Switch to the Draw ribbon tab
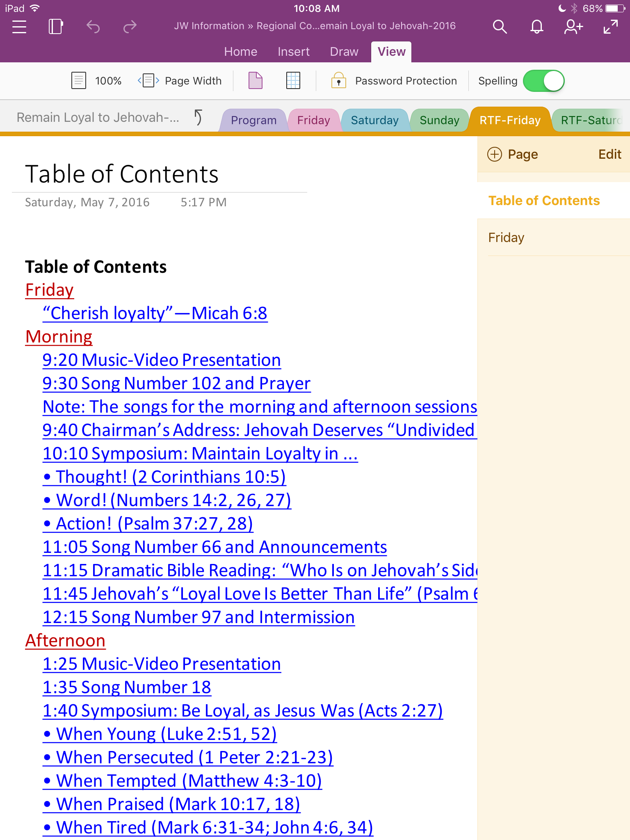Screen dimensions: 630x840 tap(344, 52)
